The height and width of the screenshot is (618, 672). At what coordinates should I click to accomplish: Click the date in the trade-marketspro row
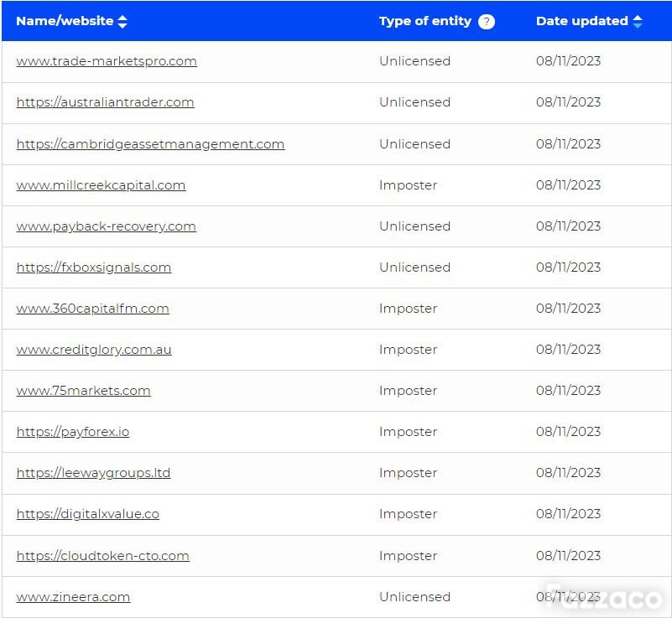[x=568, y=61]
